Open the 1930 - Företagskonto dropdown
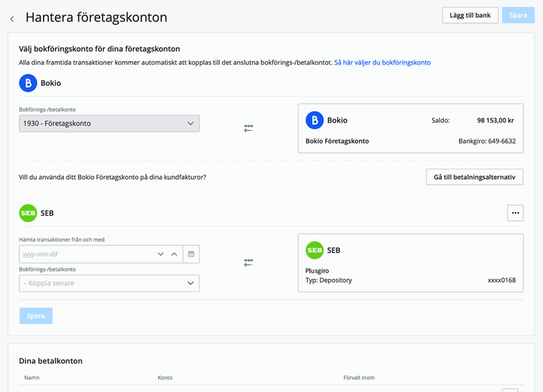This screenshot has height=392, width=543. click(109, 123)
